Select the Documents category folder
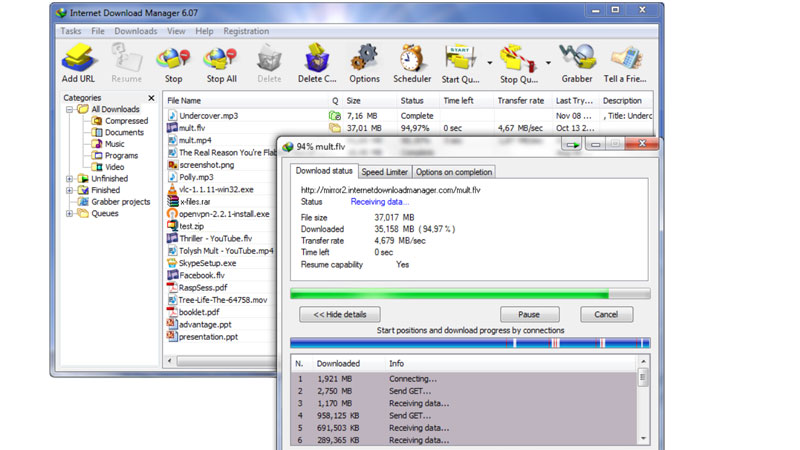The image size is (800, 450). point(118,132)
